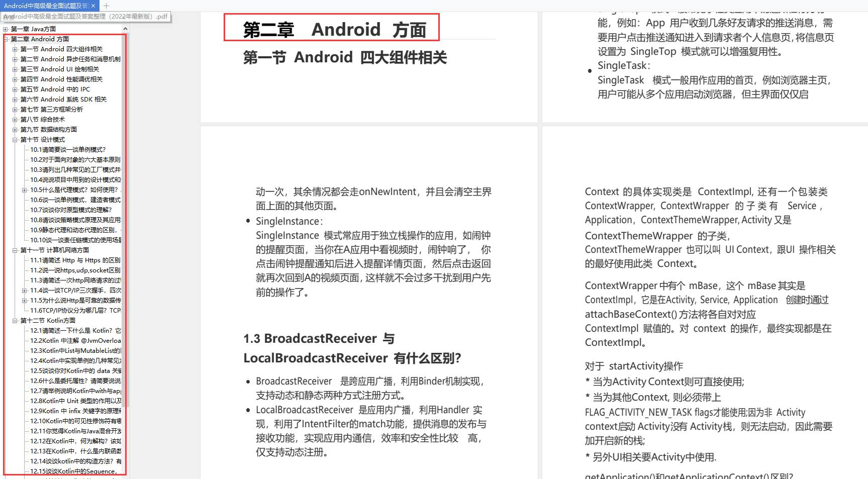This screenshot has height=479, width=868.
Task: Collapse the 第二章 Android 方面 chapter
Action: click(5, 39)
